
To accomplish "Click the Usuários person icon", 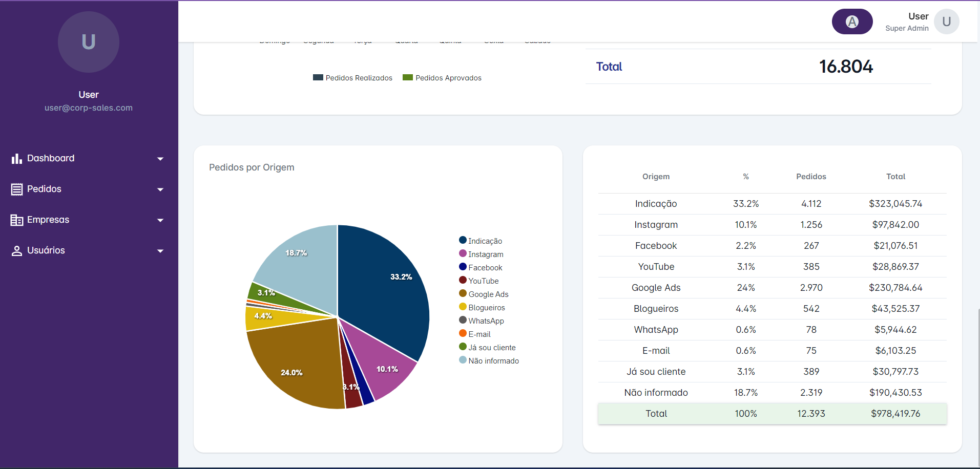I will [17, 251].
